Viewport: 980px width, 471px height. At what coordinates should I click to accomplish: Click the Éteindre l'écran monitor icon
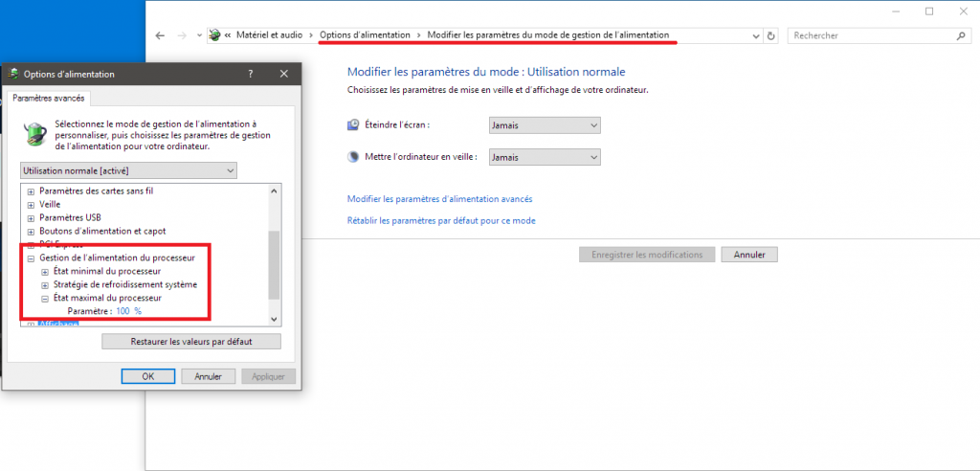click(353, 124)
